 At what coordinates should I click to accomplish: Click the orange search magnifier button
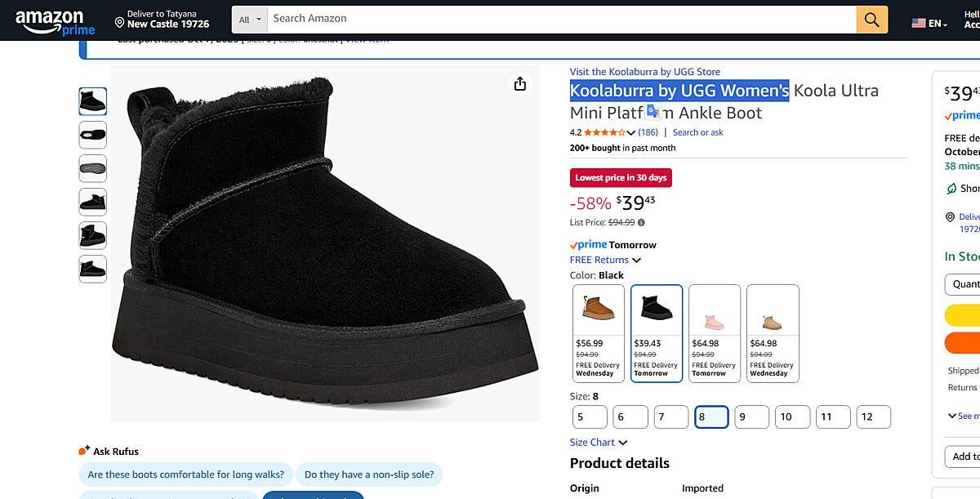(871, 20)
